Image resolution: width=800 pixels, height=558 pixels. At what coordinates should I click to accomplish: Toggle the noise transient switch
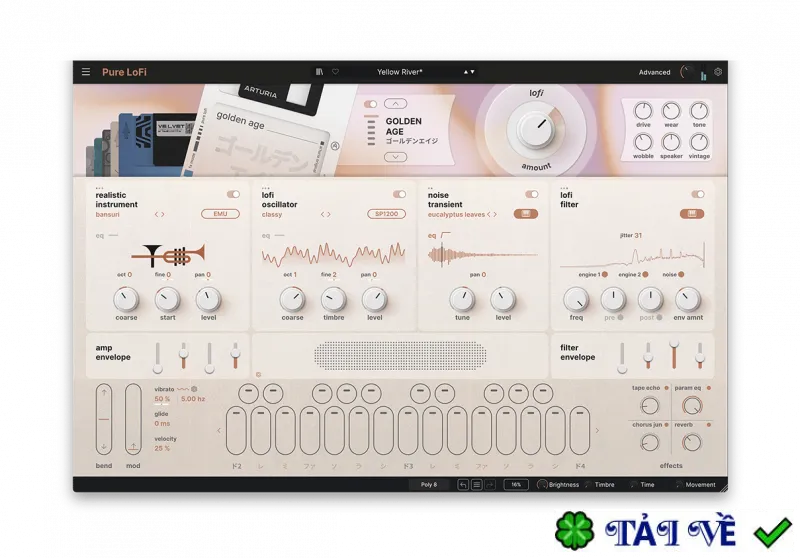click(531, 194)
